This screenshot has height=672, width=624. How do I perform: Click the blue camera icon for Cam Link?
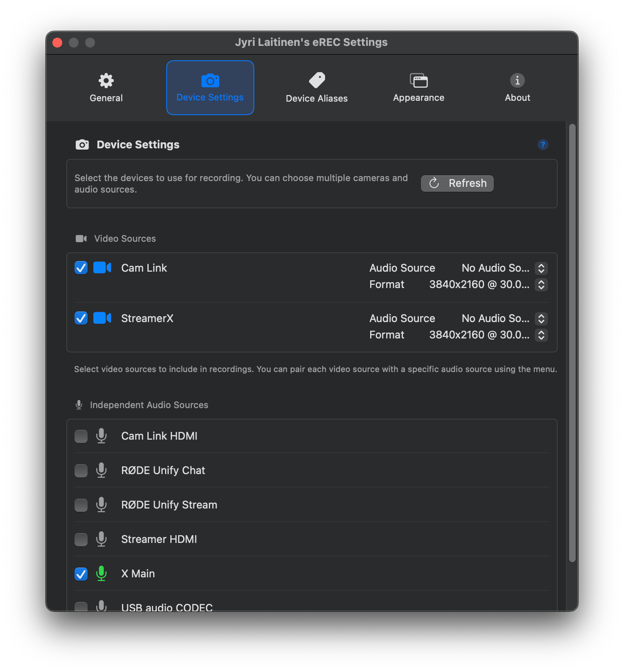coord(102,268)
